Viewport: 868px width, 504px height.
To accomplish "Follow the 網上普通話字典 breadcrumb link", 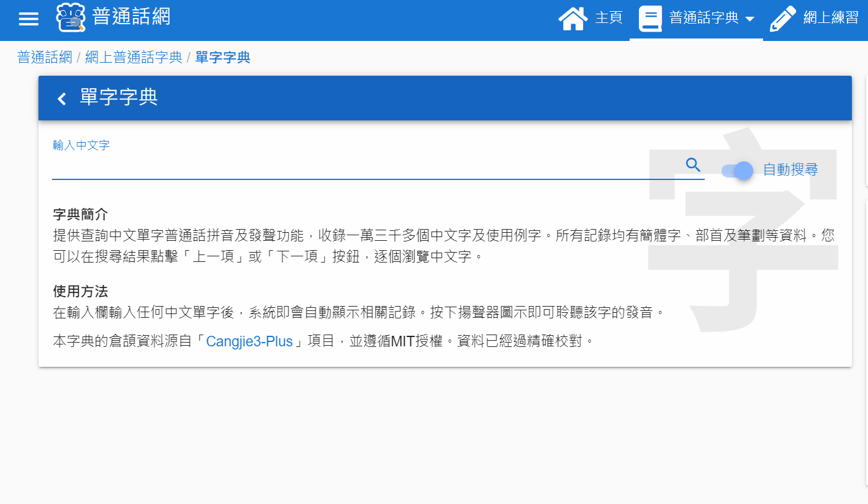I will (x=133, y=58).
